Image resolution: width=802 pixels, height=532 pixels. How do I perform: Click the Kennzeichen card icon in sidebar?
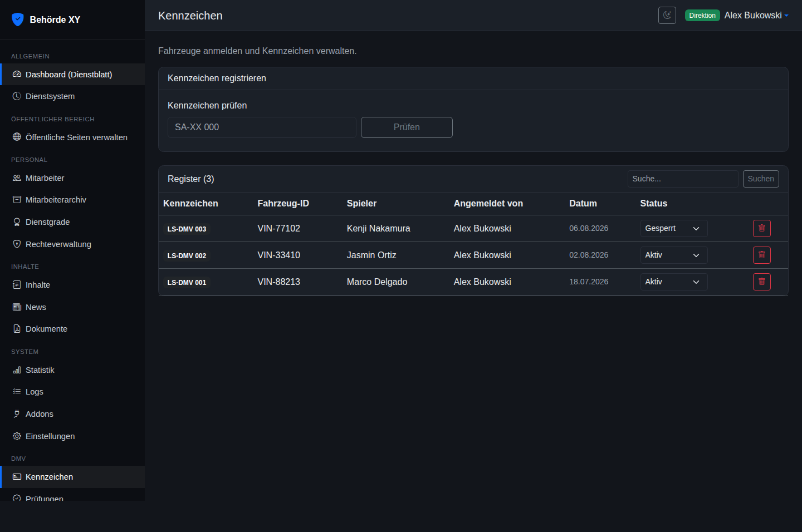tap(17, 477)
